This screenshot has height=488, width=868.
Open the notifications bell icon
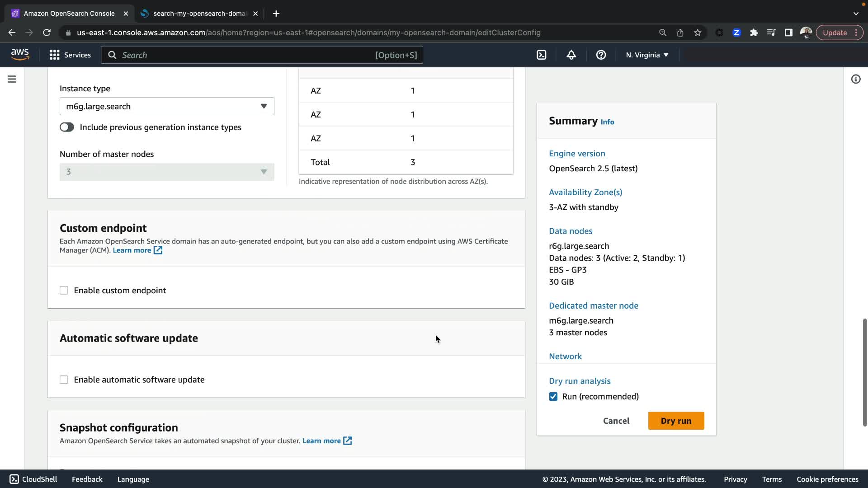(571, 55)
